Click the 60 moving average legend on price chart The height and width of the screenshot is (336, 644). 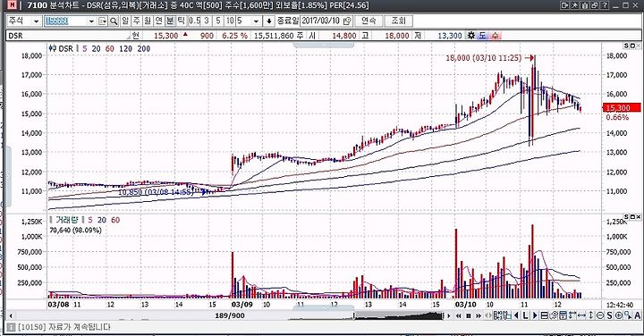(110, 49)
